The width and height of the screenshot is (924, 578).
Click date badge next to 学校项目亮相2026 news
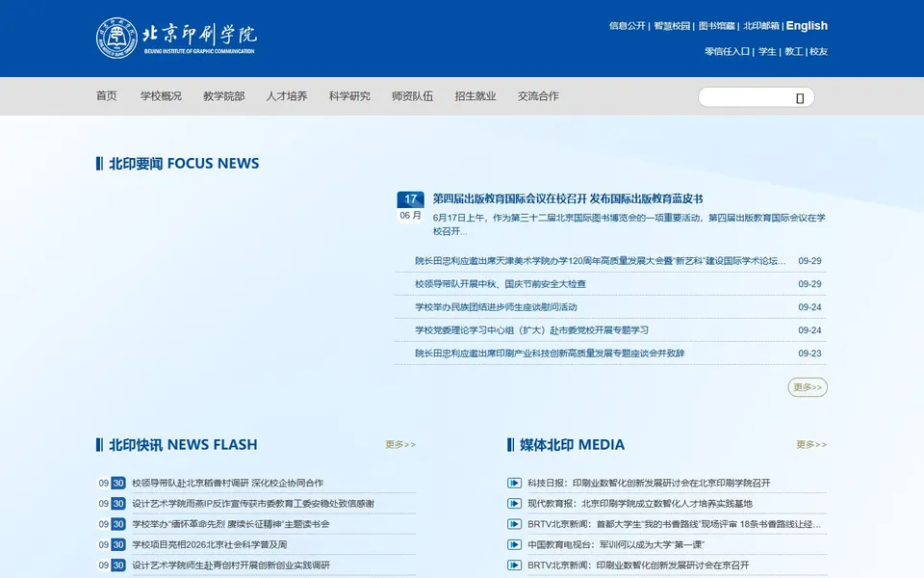[112, 545]
